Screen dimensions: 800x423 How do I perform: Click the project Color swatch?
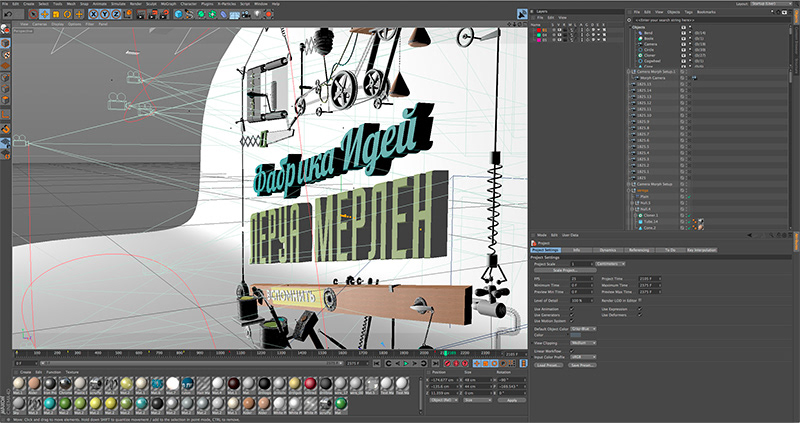pyautogui.click(x=576, y=335)
